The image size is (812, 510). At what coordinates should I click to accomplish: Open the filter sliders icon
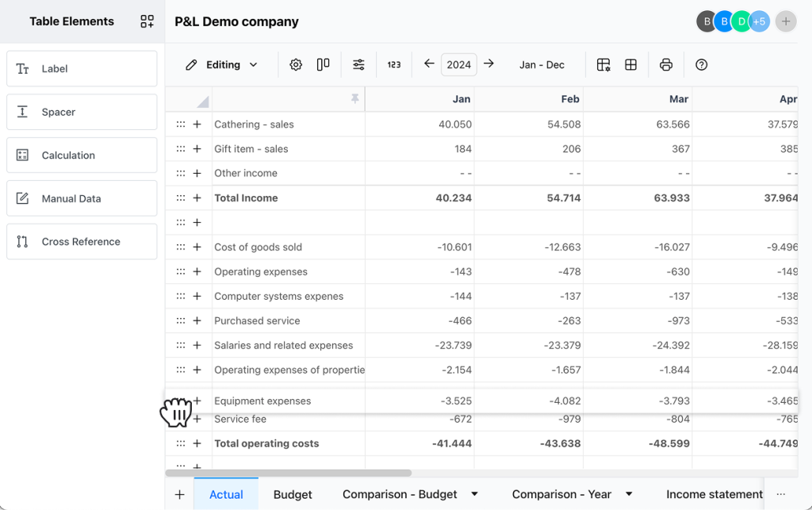pyautogui.click(x=359, y=65)
